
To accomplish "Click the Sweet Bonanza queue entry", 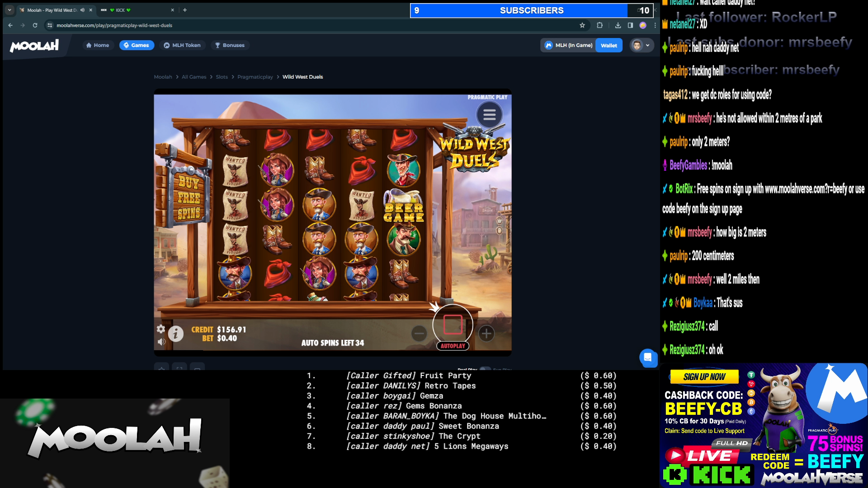I will (x=462, y=426).
